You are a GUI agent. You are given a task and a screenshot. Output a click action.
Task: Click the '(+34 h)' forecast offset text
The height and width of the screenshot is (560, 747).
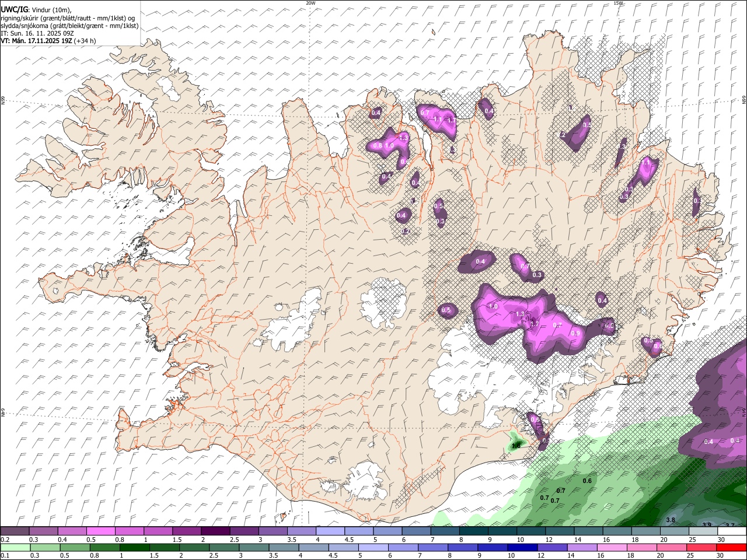[85, 41]
